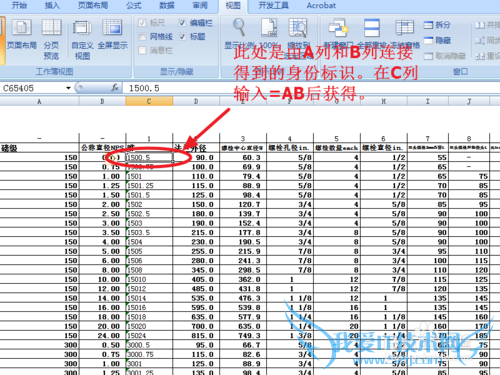Select the 视图 ribbon tab
Viewport: 500px width, 375px height.
(x=233, y=6)
